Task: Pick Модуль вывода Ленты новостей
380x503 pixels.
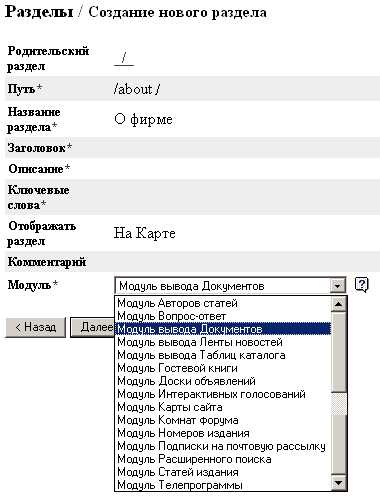Action: pyautogui.click(x=223, y=342)
